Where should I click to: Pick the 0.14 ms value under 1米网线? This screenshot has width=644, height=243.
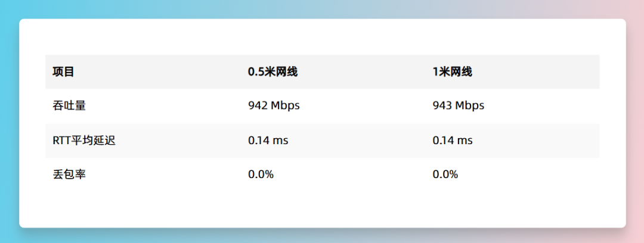(x=453, y=141)
